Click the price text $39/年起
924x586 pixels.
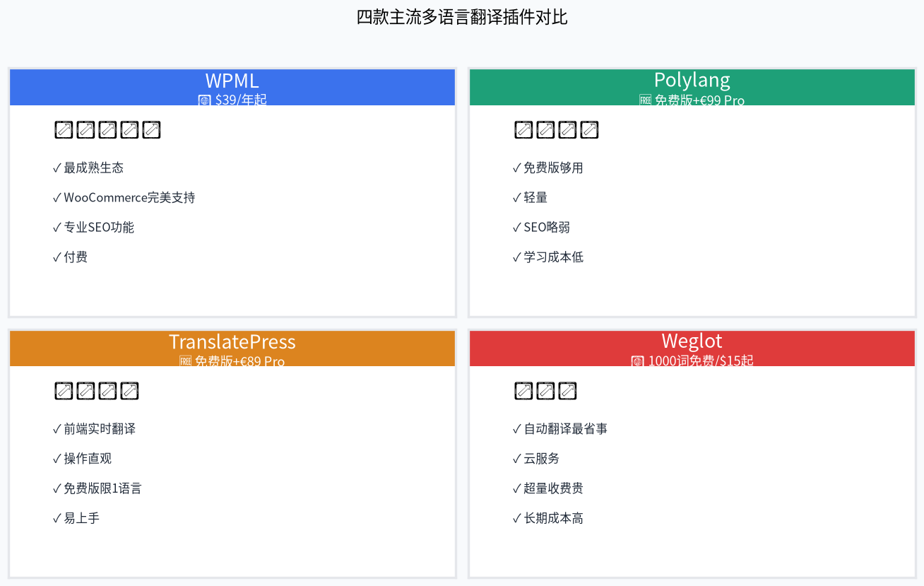click(241, 100)
